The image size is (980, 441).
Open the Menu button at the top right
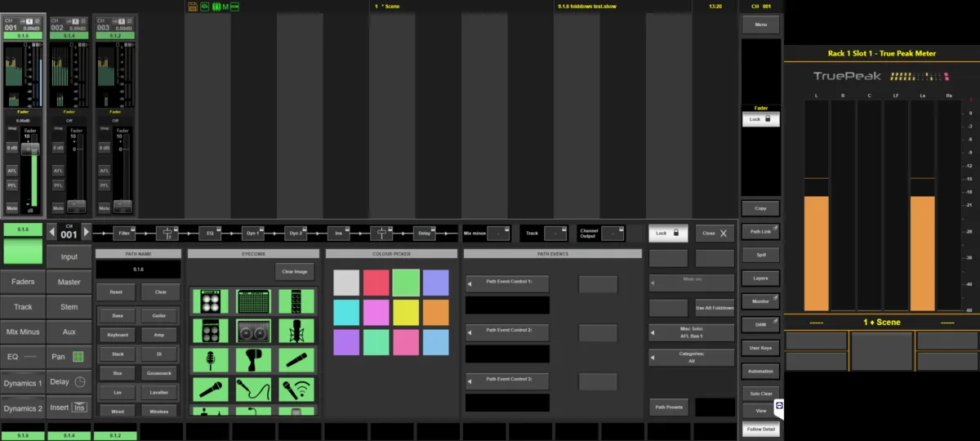760,25
